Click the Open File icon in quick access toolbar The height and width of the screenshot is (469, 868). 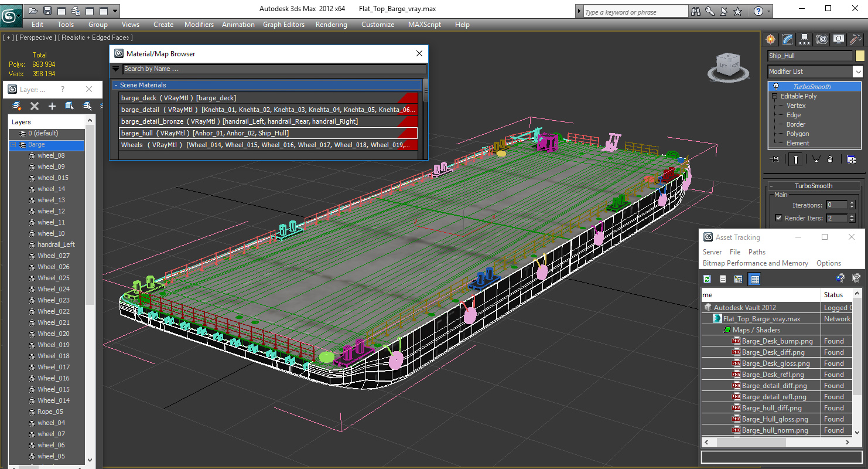tap(33, 11)
